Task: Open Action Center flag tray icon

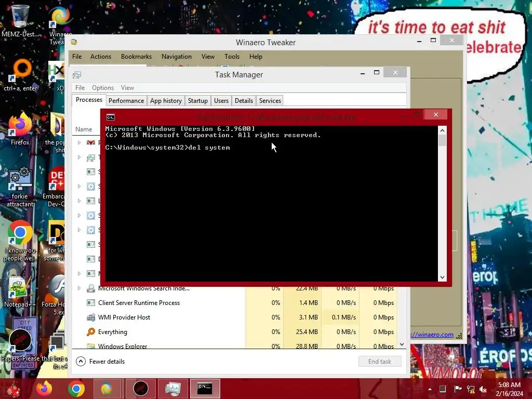Action: (x=457, y=389)
